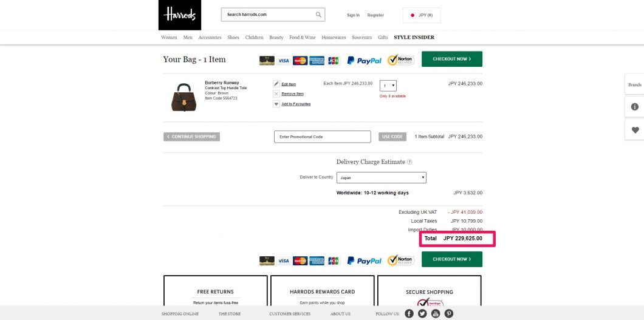Click the Delivery Charge Estimate help icon

click(x=409, y=162)
